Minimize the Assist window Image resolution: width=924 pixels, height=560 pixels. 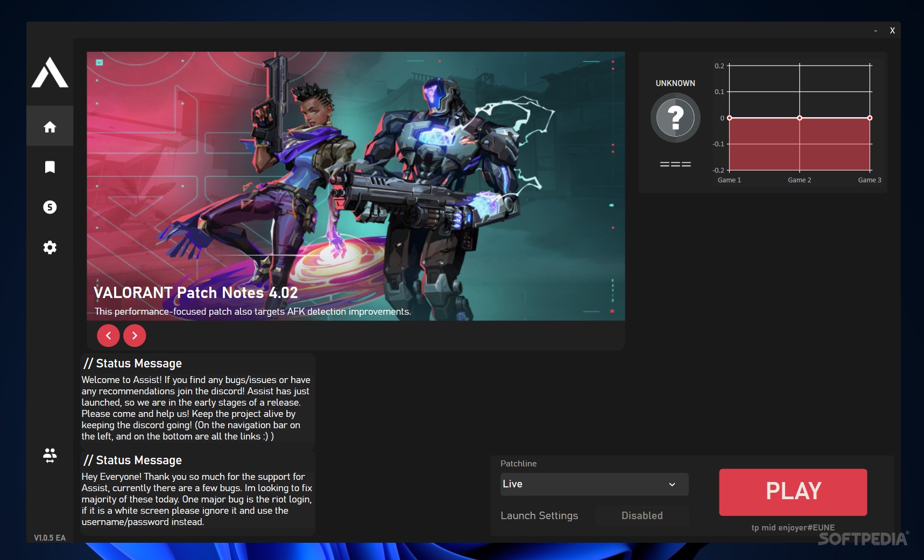click(x=876, y=31)
